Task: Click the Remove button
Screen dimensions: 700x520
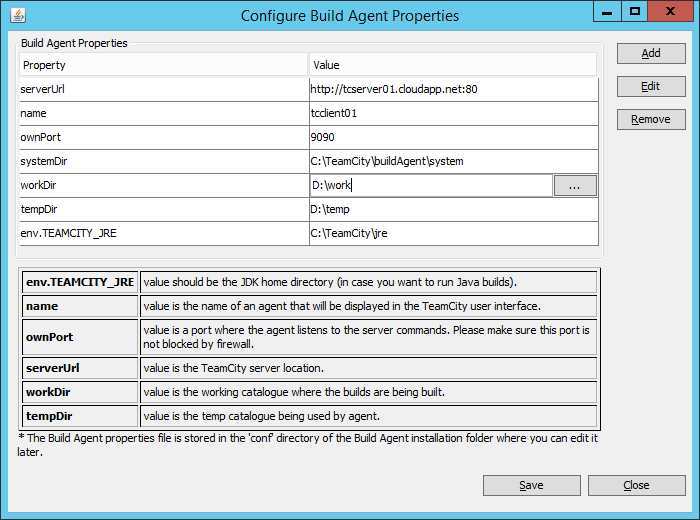Action: [651, 119]
